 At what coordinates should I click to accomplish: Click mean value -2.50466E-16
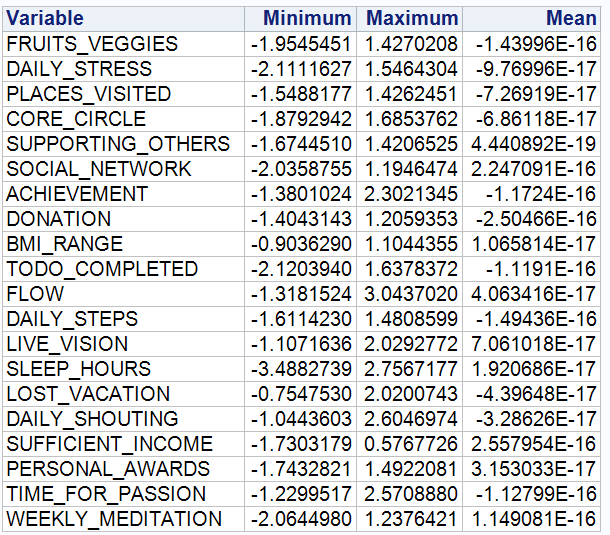[531, 219]
